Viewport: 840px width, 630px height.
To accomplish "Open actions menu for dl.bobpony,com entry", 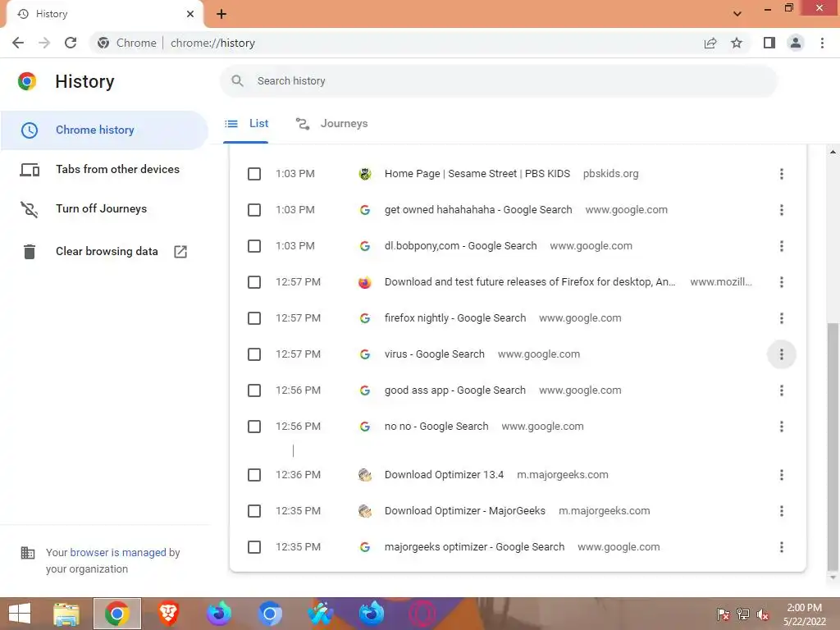I will point(782,246).
